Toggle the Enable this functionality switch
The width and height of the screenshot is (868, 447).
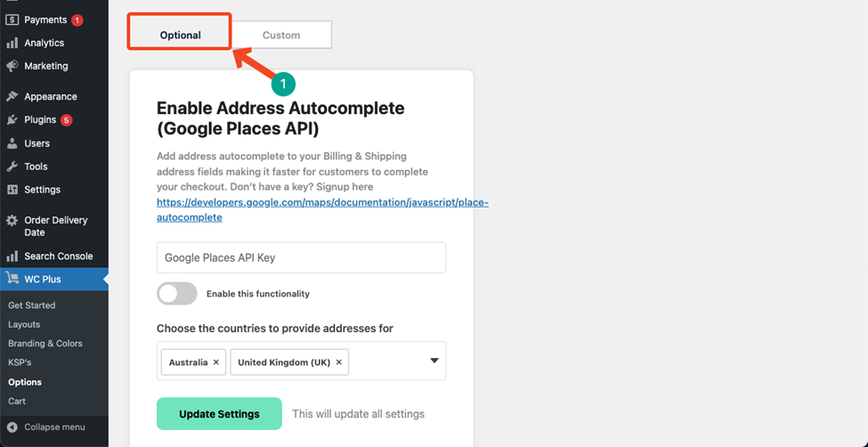coord(177,294)
